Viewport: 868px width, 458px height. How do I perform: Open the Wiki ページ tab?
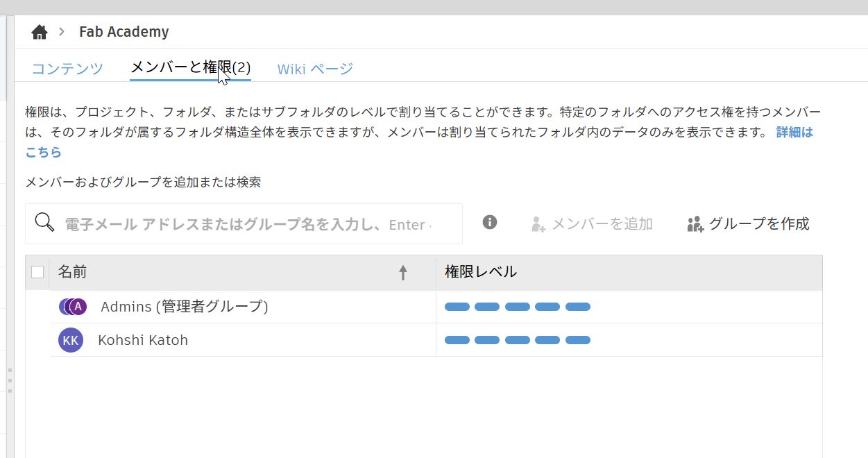coord(315,68)
